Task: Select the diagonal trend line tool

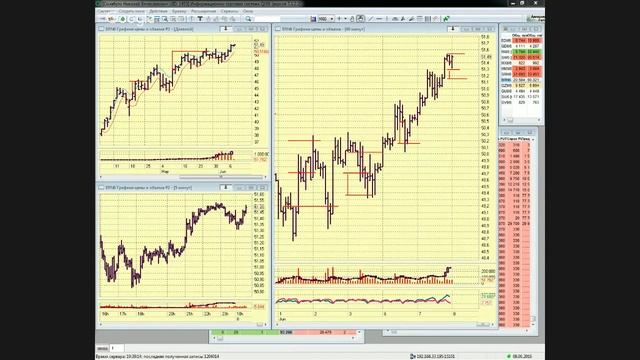Action: coord(371,19)
